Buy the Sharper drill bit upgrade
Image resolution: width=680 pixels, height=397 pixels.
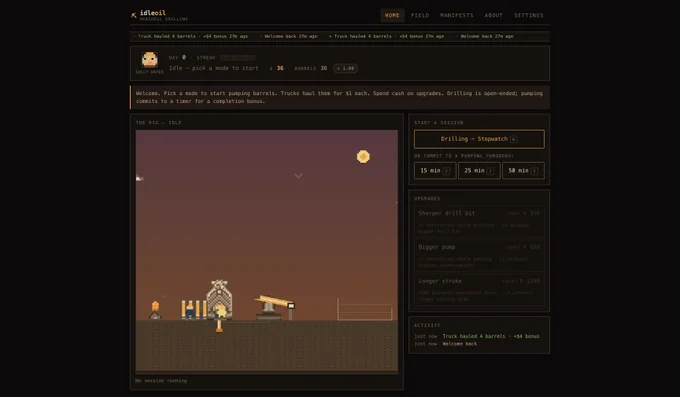[x=479, y=222]
